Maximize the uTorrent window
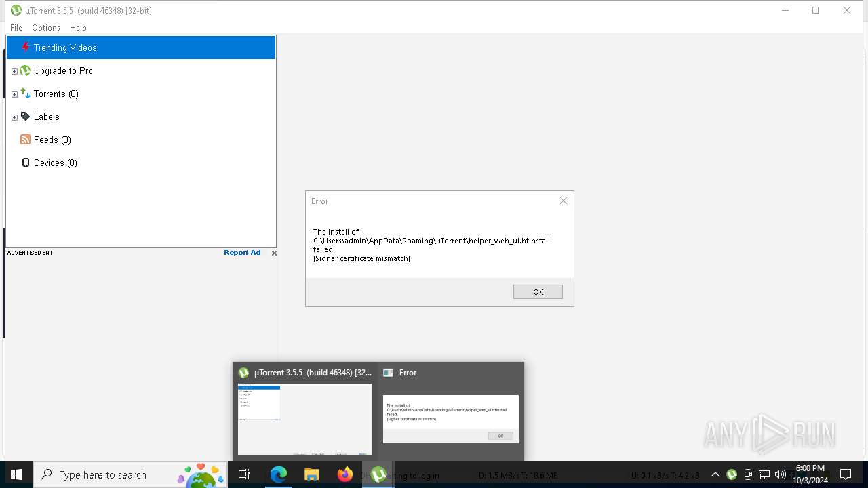868x488 pixels. [816, 10]
